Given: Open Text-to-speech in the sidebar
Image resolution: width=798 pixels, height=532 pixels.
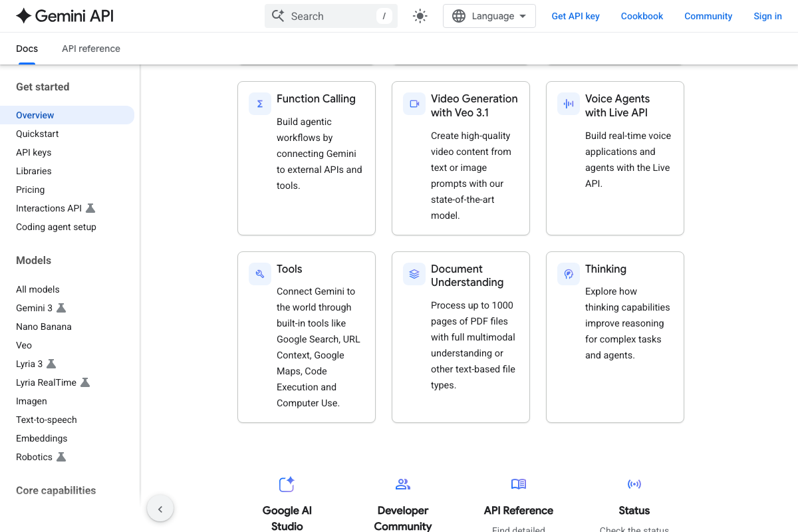Looking at the screenshot, I should (47, 420).
